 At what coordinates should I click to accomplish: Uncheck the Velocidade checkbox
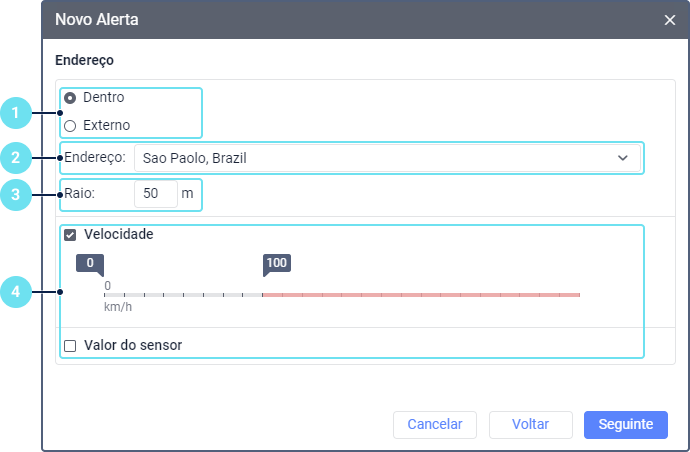(x=70, y=235)
